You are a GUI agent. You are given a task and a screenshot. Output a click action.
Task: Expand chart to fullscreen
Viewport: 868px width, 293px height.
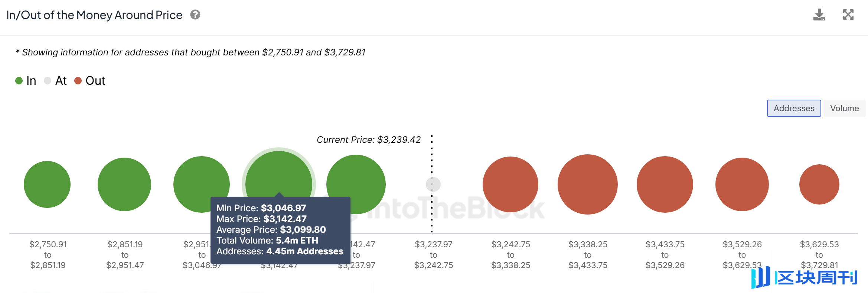pos(848,15)
